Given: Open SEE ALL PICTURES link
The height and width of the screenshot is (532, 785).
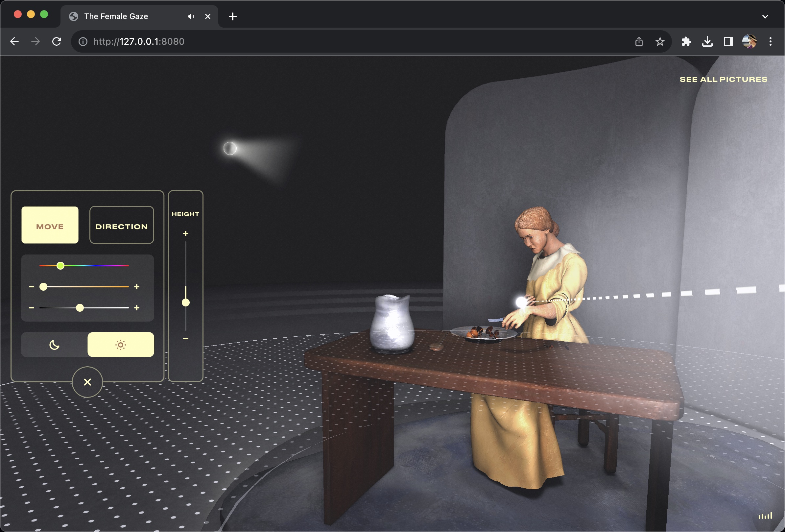Looking at the screenshot, I should click(x=723, y=79).
